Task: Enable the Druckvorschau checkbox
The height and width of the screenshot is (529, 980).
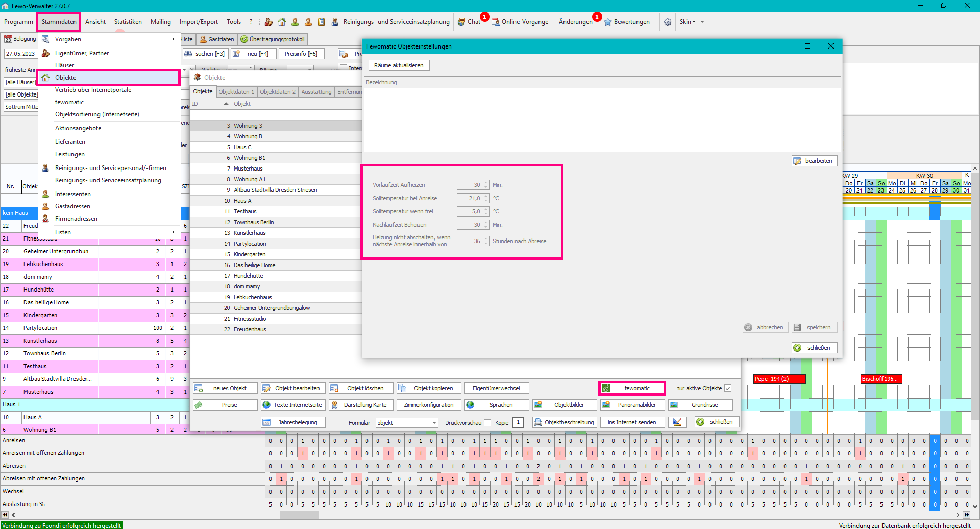Action: tap(487, 423)
